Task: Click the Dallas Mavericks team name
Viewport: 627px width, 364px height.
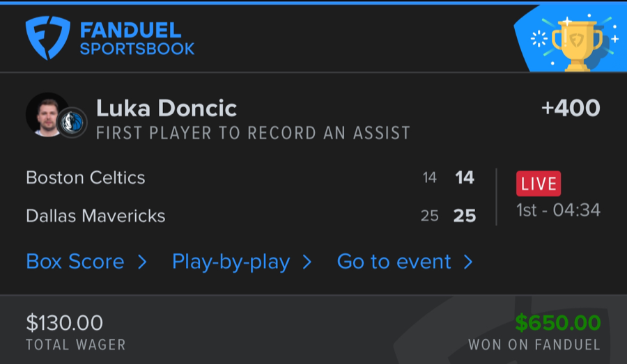Action: pos(95,216)
